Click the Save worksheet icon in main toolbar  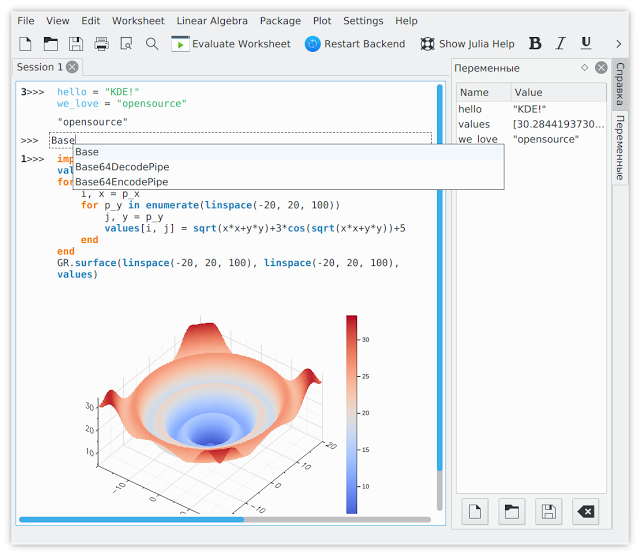click(76, 44)
